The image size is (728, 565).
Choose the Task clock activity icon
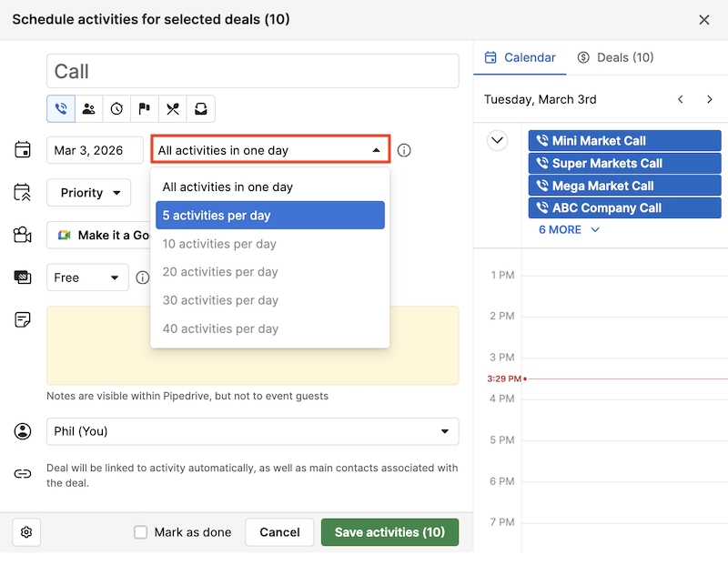point(117,109)
